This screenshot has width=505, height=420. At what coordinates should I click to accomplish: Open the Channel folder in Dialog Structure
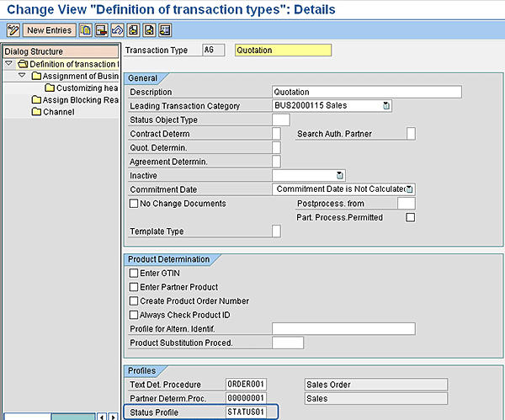(x=58, y=112)
